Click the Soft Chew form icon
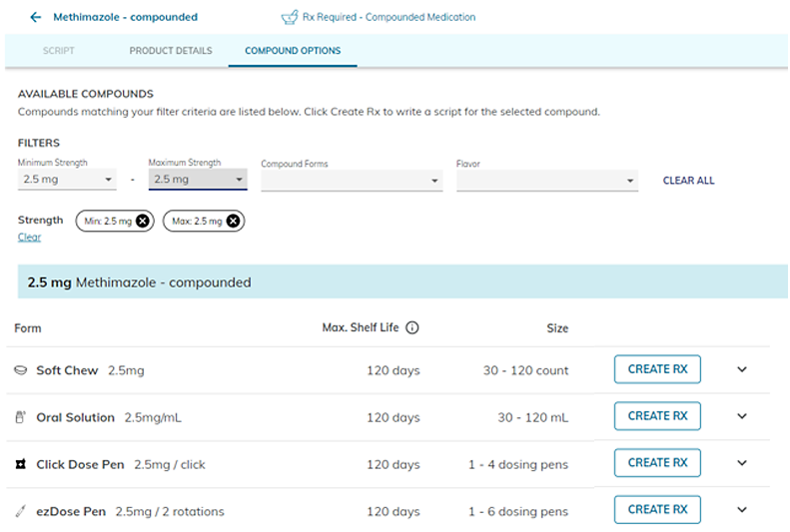 coord(21,370)
